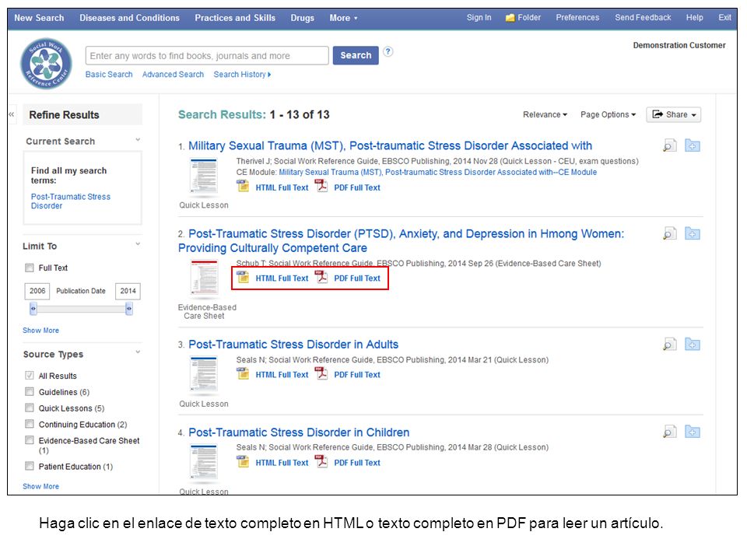Preview the Military Sexual Trauma result with magnifier icon

tap(670, 145)
